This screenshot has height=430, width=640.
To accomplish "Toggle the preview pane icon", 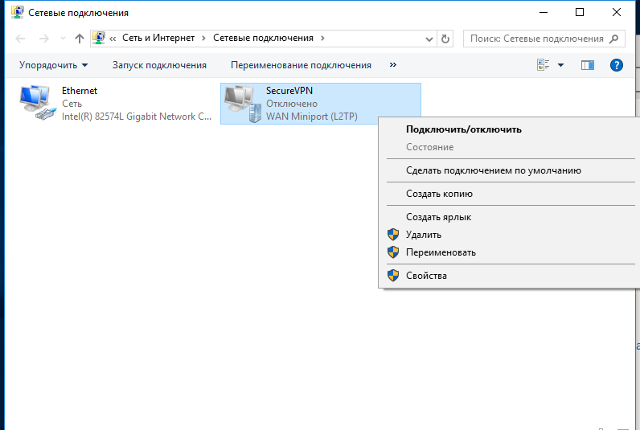I will coord(587,65).
